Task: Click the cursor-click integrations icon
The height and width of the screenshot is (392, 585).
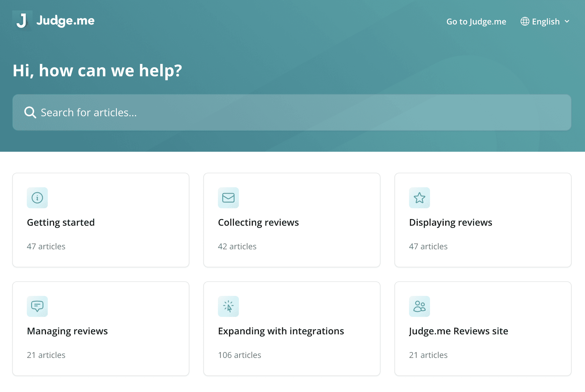Action: (x=228, y=306)
